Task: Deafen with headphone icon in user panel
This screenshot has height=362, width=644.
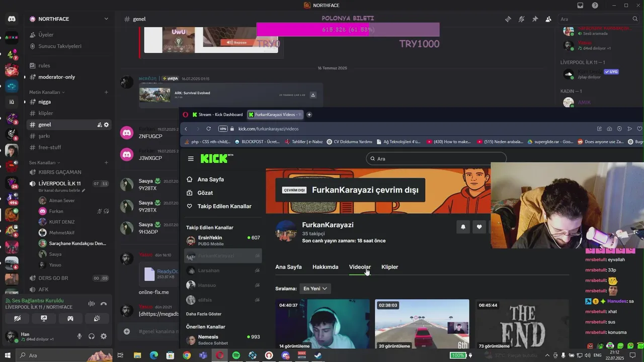Action: 92,336
